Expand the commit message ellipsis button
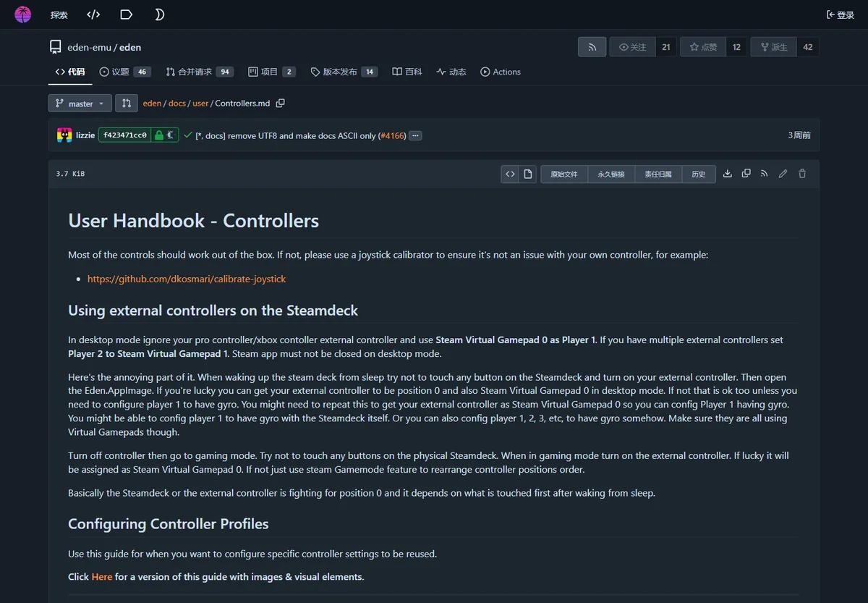This screenshot has width=868, height=603. pyautogui.click(x=415, y=135)
